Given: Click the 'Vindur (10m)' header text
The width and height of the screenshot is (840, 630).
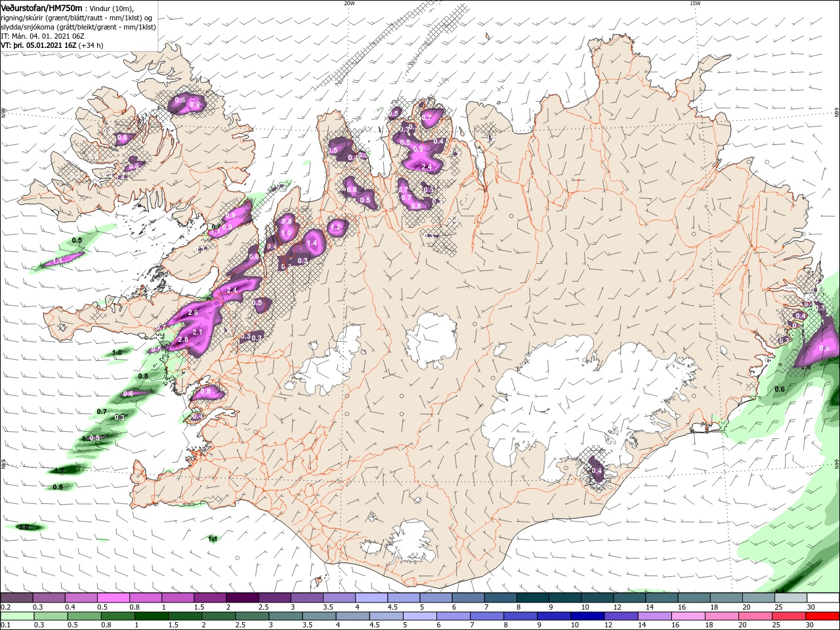Looking at the screenshot, I should click(x=112, y=8).
